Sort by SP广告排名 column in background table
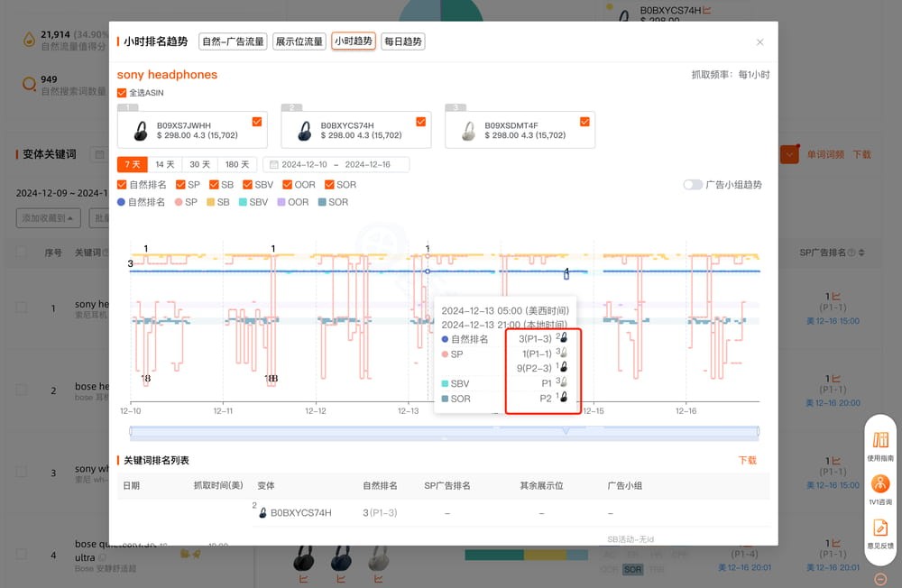This screenshot has height=588, width=902. 861,253
